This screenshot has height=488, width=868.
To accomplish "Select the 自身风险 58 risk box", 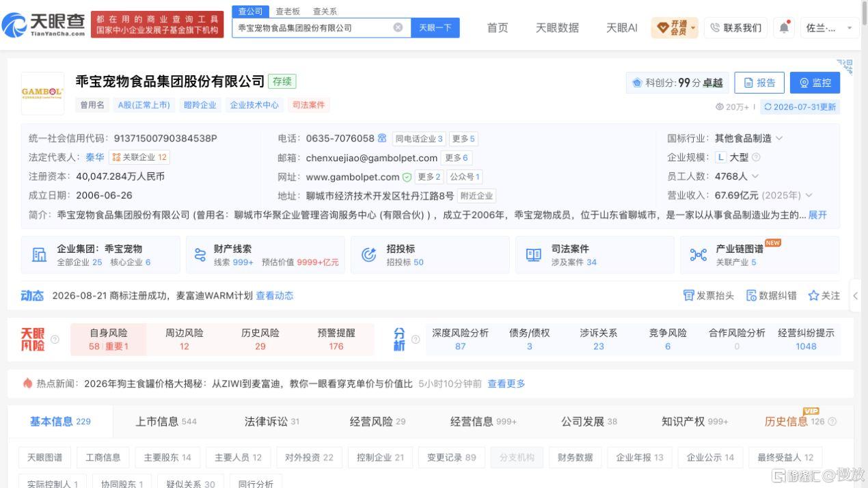I will pos(109,339).
